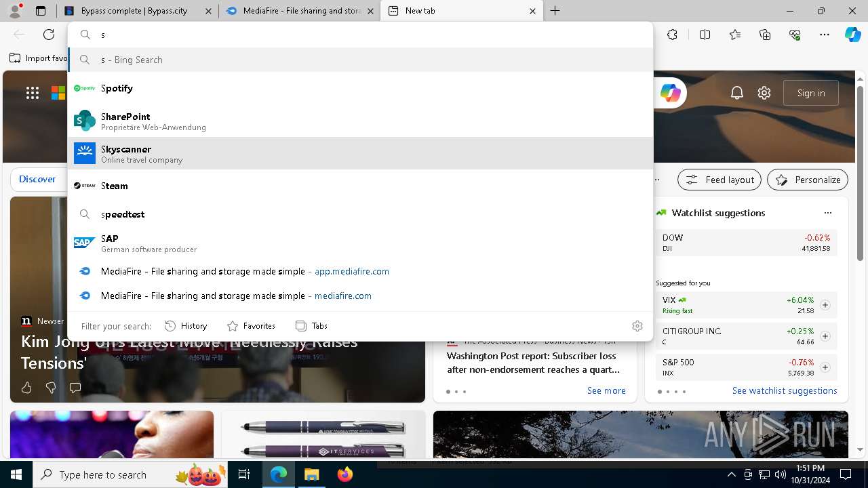Launch Firefox from taskbar
This screenshot has height=488, width=868.
click(x=345, y=474)
